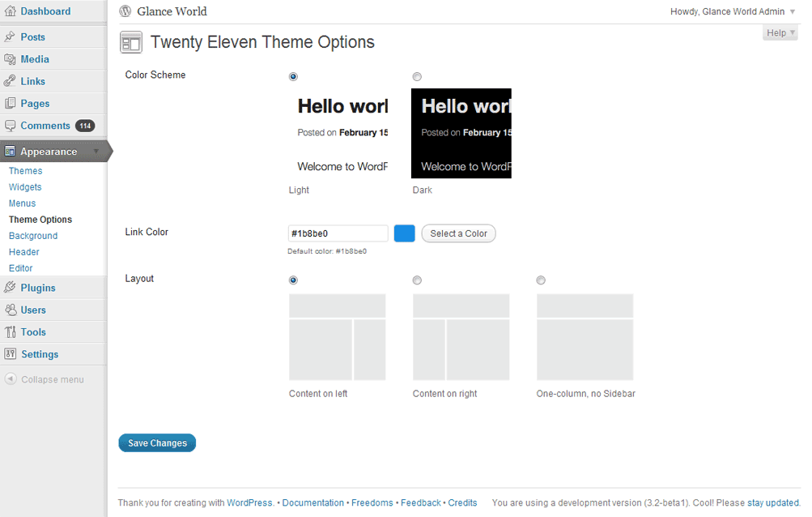
Task: Click the Dashboard house icon
Action: click(x=10, y=11)
